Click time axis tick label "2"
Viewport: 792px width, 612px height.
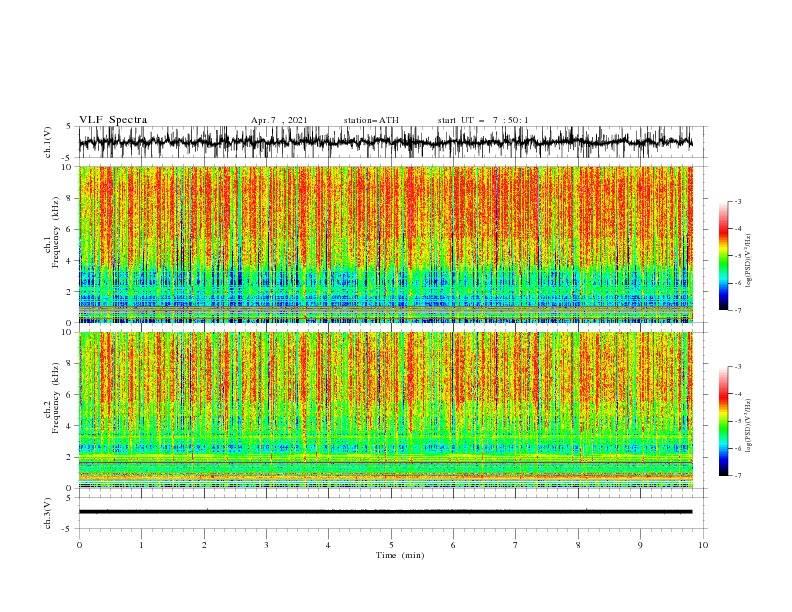click(x=204, y=545)
